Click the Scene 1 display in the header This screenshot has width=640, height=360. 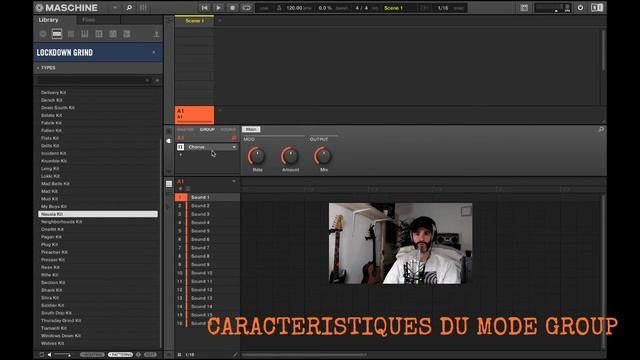click(x=393, y=8)
